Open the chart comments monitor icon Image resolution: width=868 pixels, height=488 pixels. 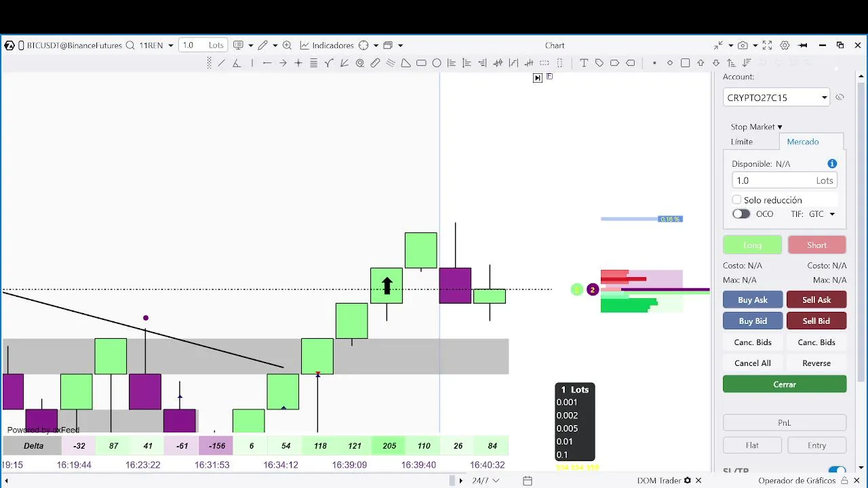tap(238, 45)
